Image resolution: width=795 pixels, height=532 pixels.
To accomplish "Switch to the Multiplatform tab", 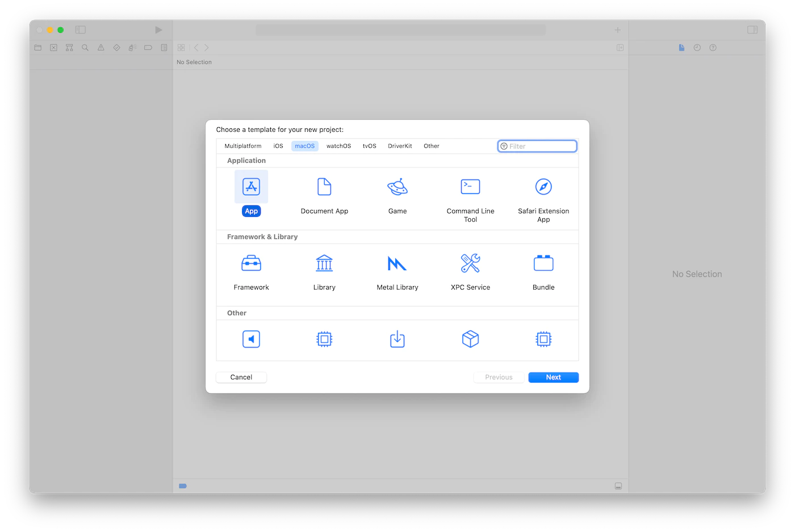I will point(243,146).
